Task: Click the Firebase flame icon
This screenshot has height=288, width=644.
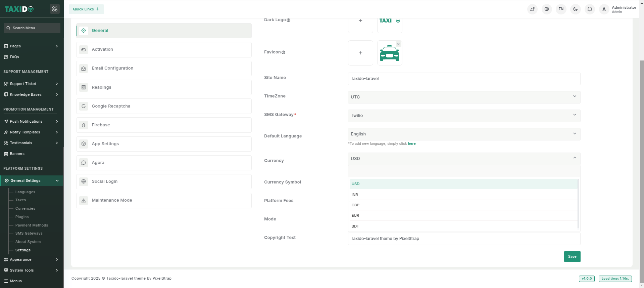Action: coord(84,125)
